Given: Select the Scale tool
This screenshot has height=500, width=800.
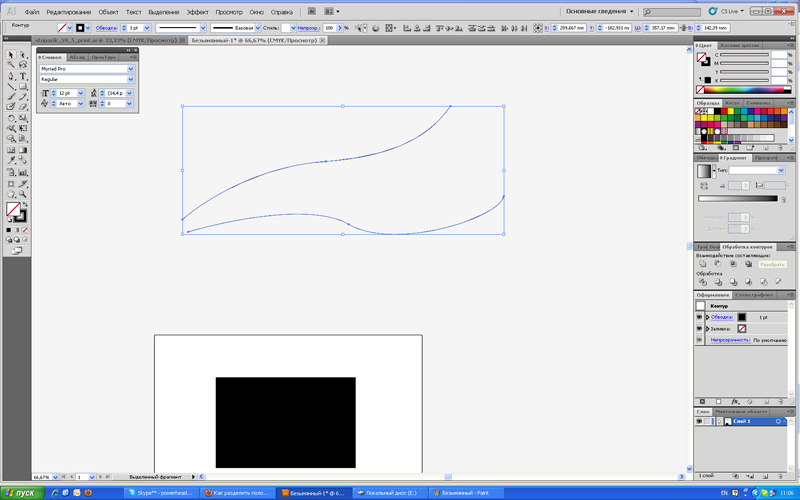Looking at the screenshot, I should click(23, 118).
